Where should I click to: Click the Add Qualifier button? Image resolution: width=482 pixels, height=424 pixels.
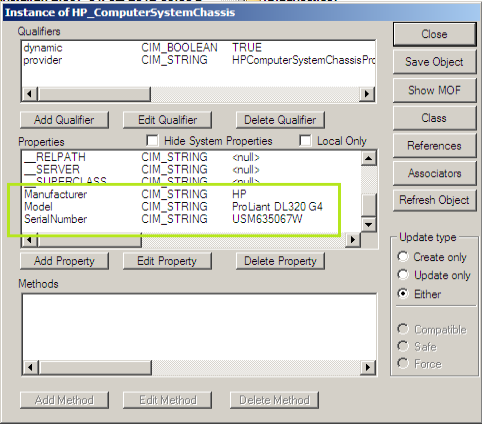tap(64, 120)
